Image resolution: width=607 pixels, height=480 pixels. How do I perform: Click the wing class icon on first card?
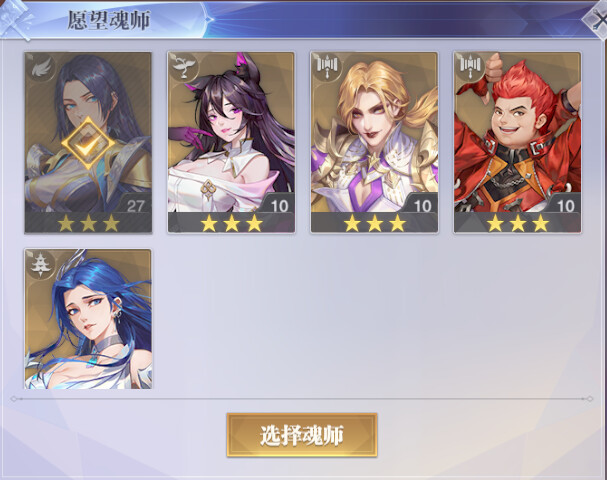click(x=41, y=69)
